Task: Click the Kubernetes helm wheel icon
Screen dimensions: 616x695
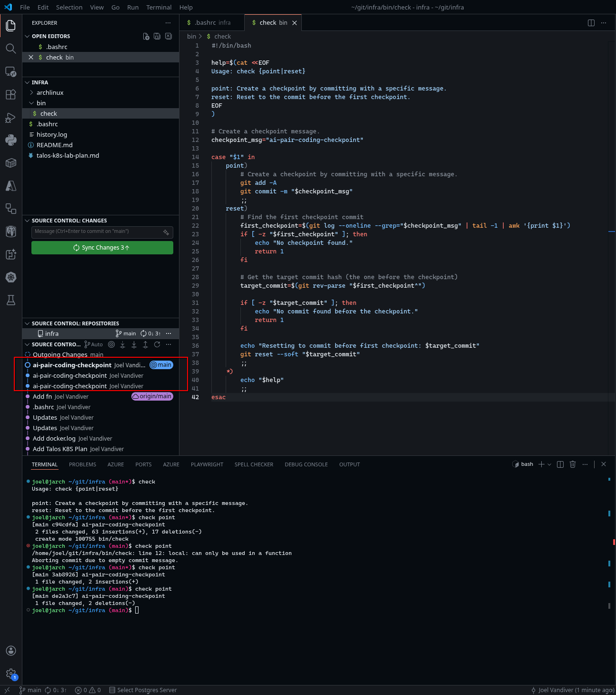Action: tap(10, 277)
